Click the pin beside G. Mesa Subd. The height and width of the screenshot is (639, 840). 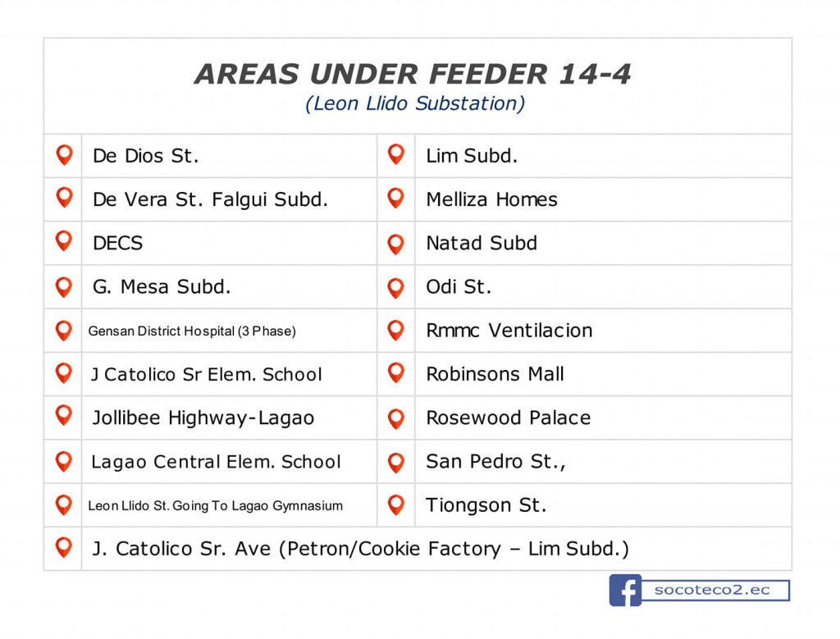64,287
